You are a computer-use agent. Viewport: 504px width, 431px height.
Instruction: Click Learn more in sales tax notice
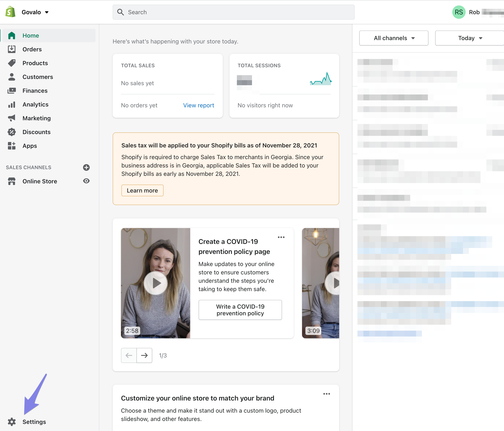click(x=142, y=191)
